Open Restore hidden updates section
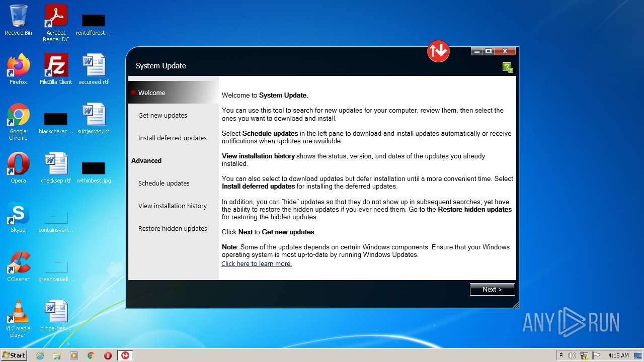Viewport: 644px width, 362px height. coord(174,228)
